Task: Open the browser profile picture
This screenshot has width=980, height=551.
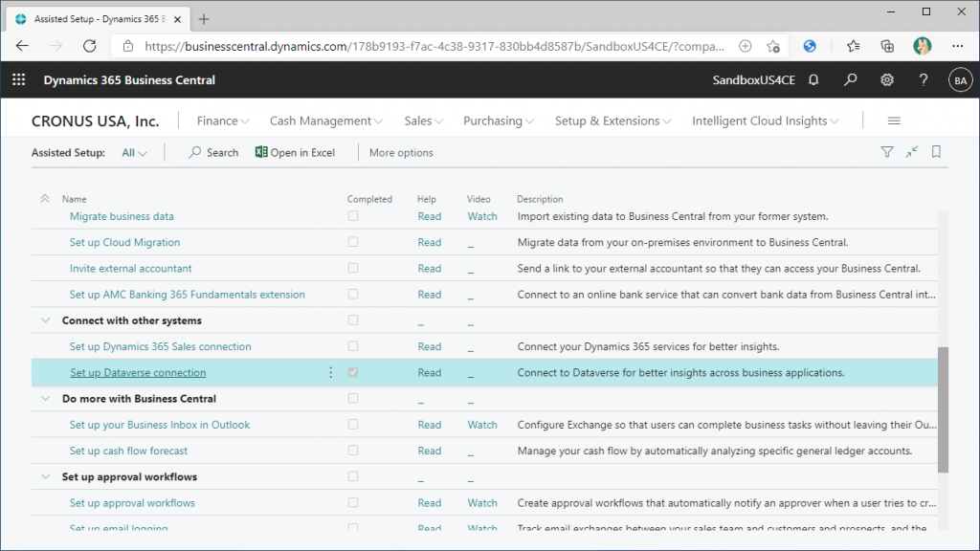Action: pos(922,46)
